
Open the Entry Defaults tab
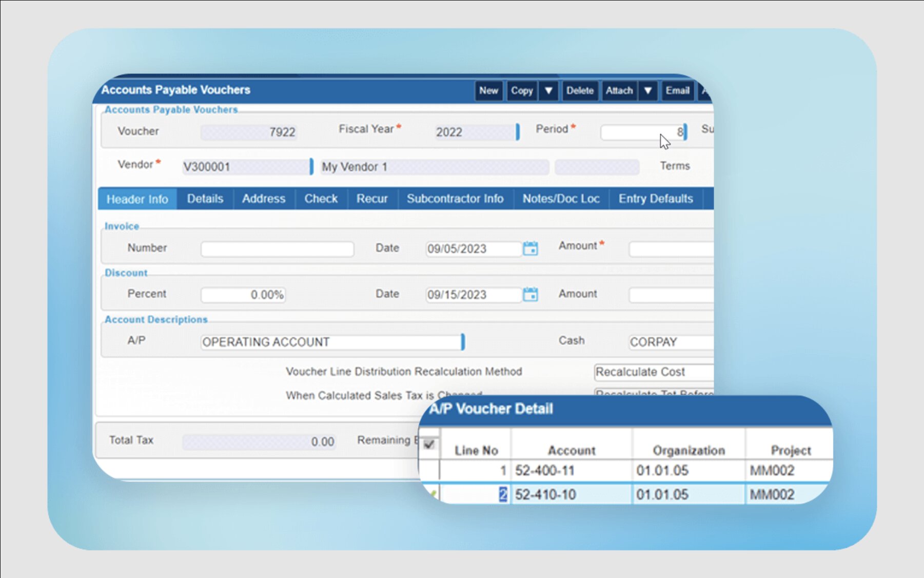(x=655, y=199)
